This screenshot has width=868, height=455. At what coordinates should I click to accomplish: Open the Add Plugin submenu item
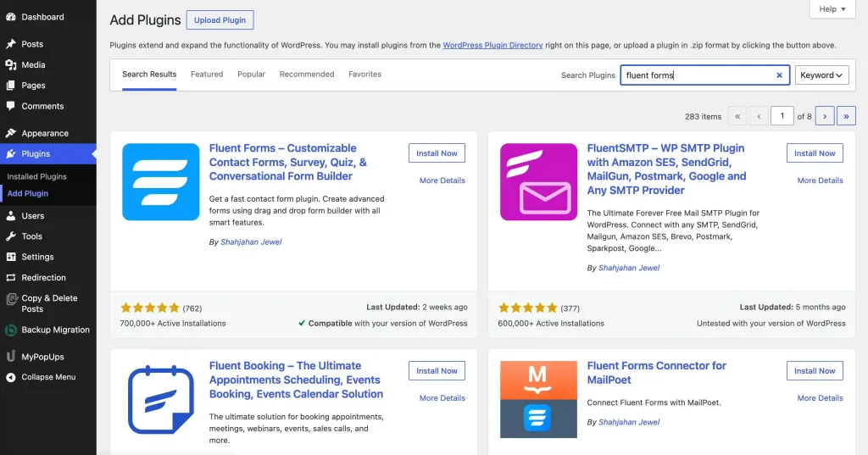pos(28,194)
